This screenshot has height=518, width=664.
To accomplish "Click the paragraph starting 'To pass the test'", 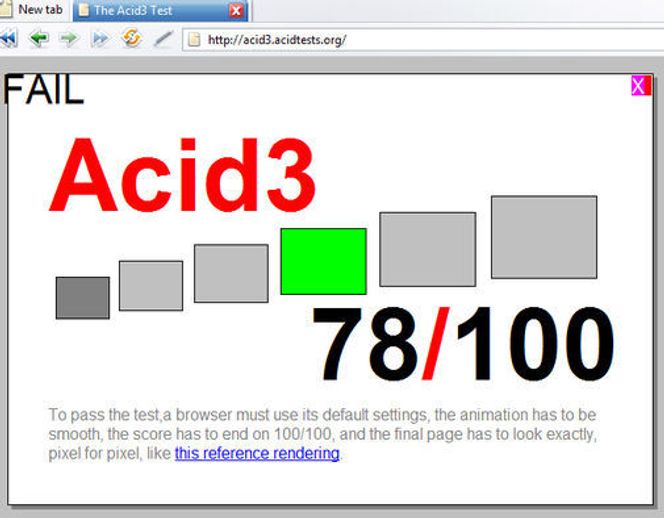I will pyautogui.click(x=322, y=434).
